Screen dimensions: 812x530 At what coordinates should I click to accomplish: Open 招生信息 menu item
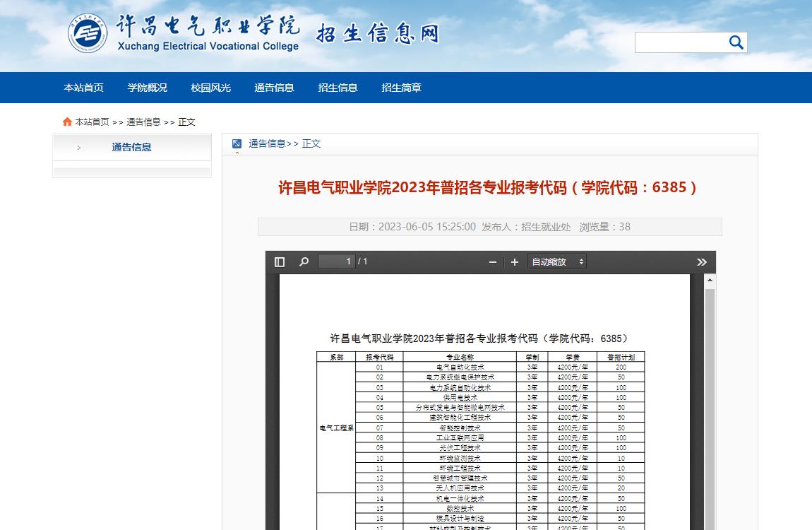338,88
